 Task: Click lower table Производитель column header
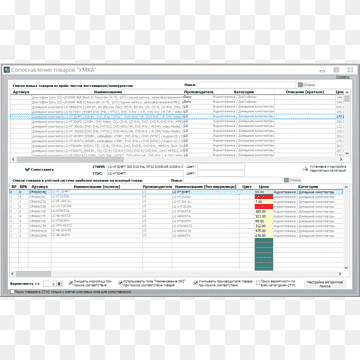157,187
